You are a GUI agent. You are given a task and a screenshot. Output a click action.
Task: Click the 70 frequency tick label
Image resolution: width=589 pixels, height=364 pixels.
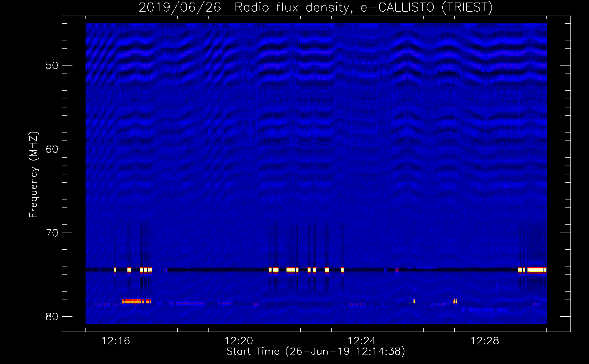tap(52, 233)
